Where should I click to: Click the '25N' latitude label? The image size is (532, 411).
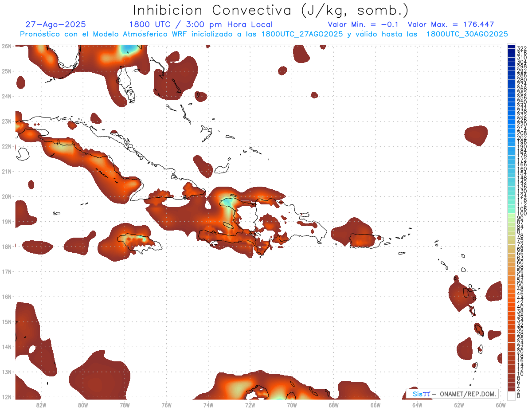coord(6,71)
